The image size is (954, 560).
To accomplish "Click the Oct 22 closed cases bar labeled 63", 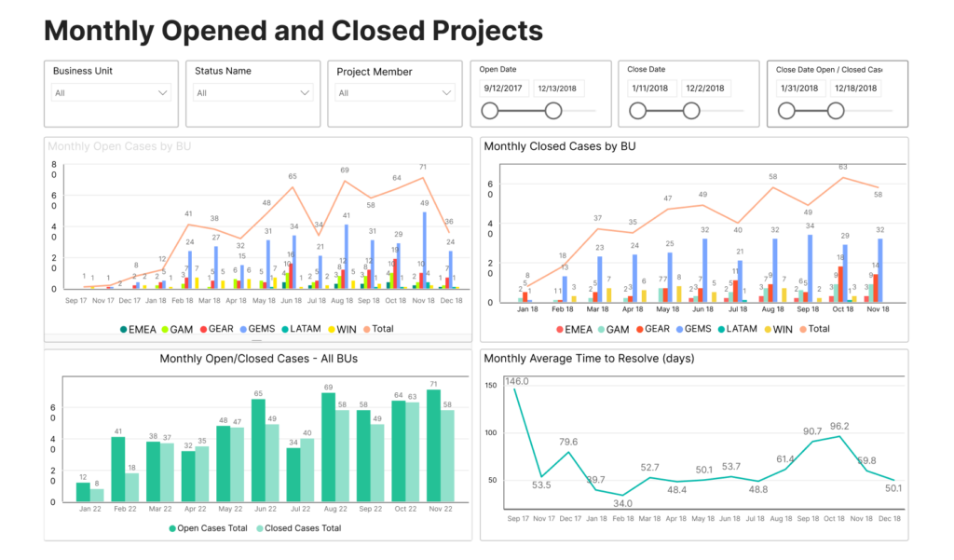I will 412,452.
